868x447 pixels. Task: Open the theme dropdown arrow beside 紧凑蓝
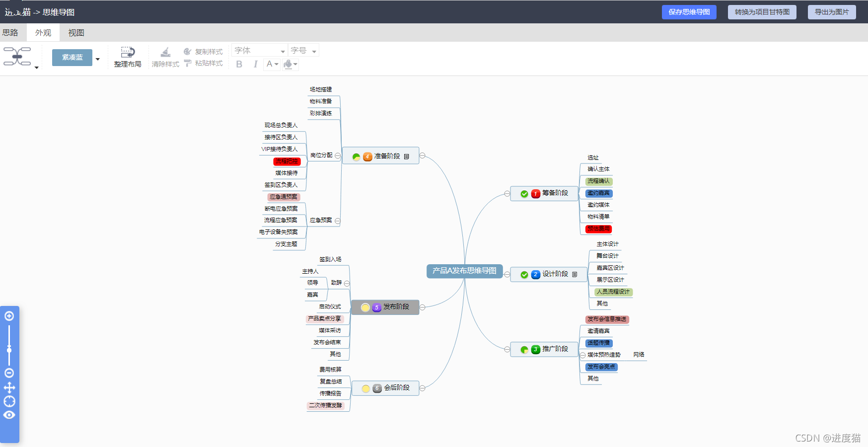(98, 59)
